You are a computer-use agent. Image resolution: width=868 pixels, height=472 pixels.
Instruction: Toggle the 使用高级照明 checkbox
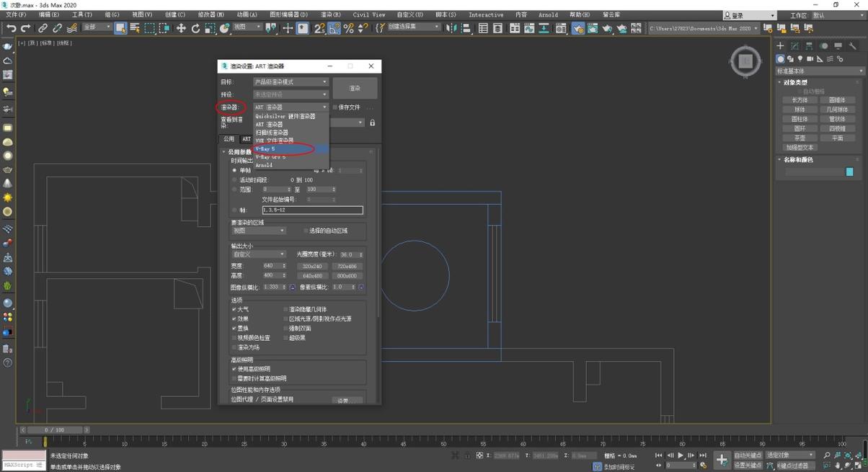[234, 369]
